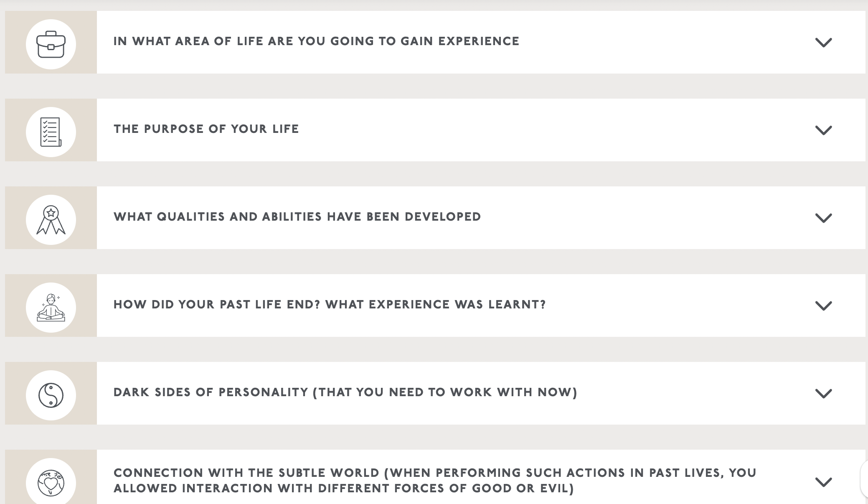Expand the subtle world connection chevron
Image resolution: width=868 pixels, height=504 pixels.
823,482
